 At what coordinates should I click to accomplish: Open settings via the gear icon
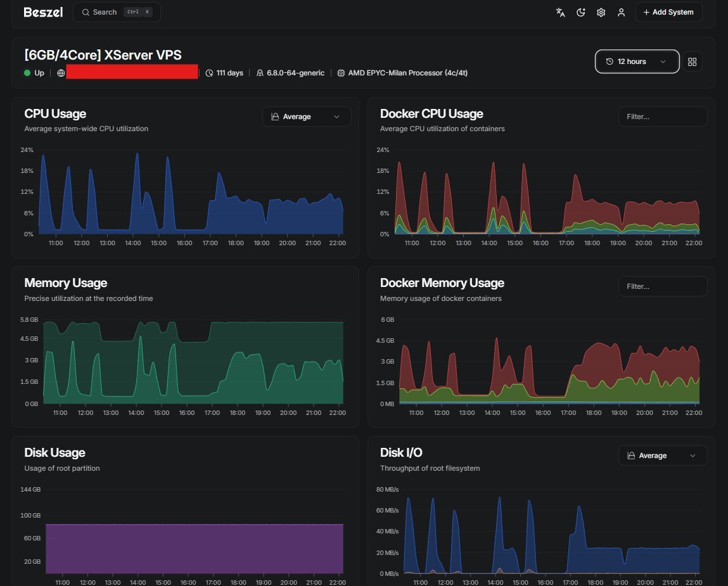pos(601,12)
